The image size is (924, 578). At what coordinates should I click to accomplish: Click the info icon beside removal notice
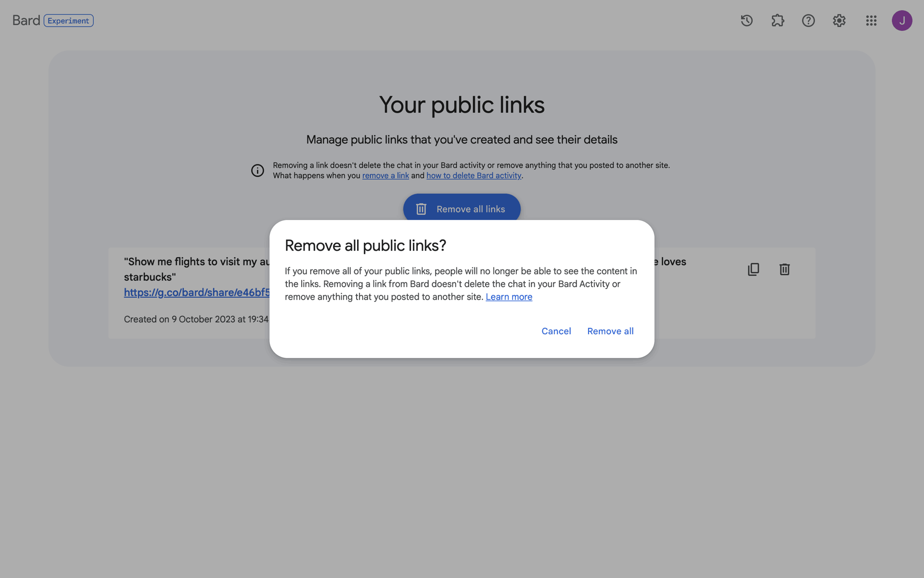click(x=257, y=171)
